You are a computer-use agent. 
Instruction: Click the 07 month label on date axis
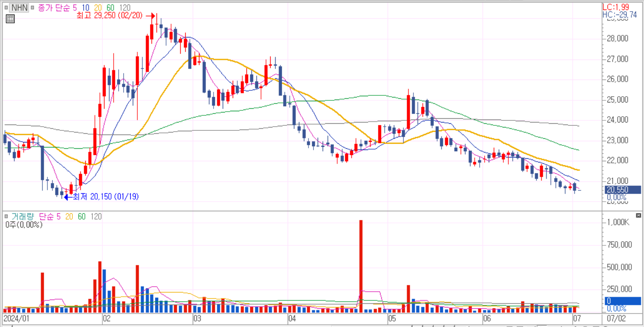pos(577,319)
